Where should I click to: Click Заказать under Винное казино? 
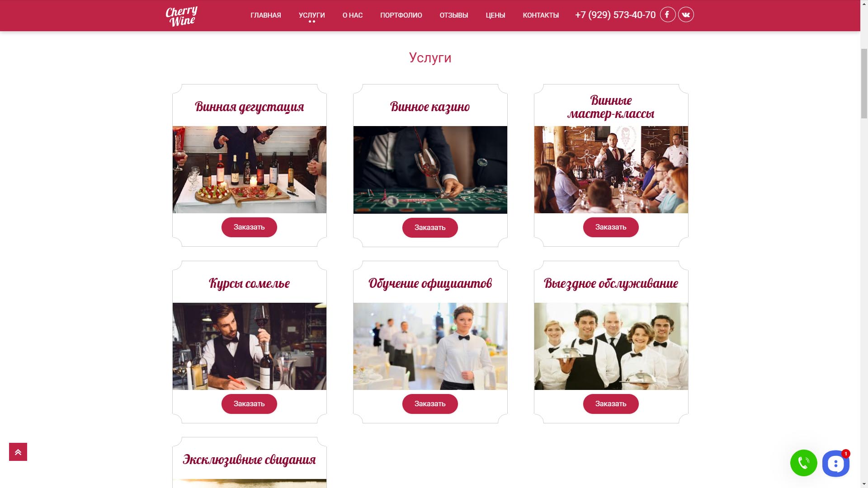coord(430,228)
